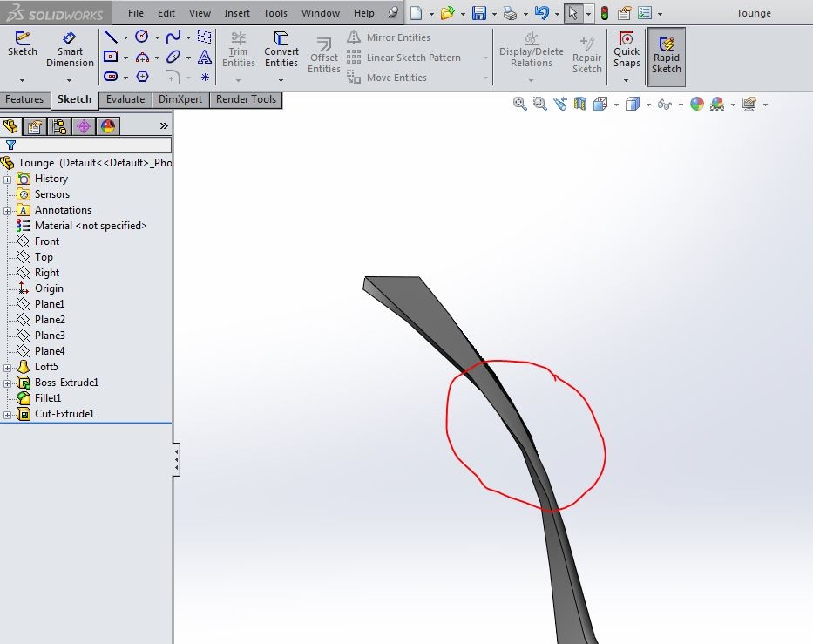
Task: Switch to the Features tab
Action: tap(24, 99)
